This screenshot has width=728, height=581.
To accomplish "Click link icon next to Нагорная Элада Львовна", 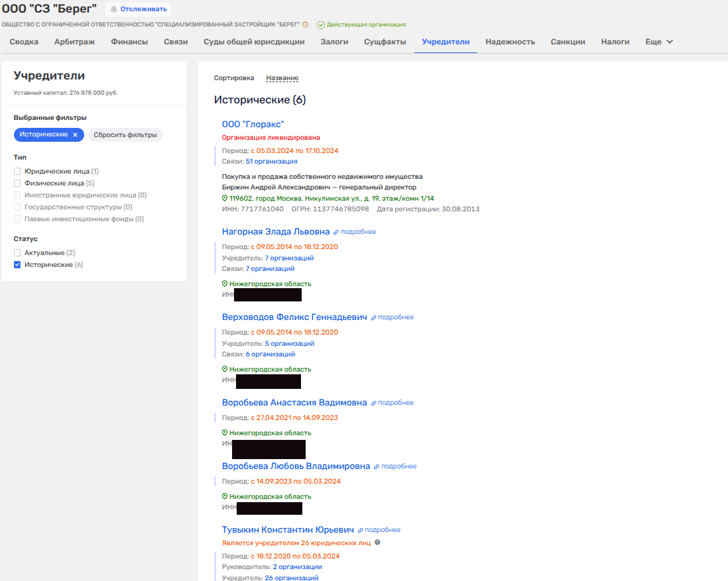I will (x=336, y=232).
